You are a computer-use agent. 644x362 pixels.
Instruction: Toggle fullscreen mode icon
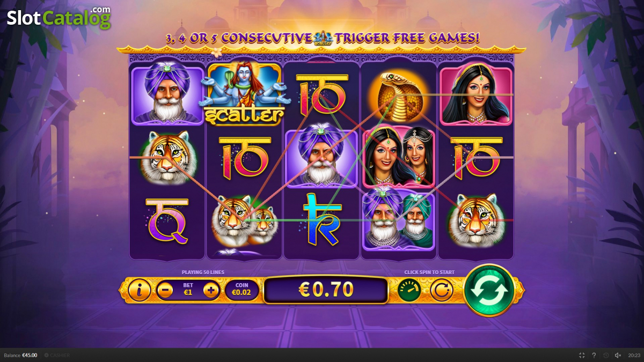pos(582,355)
